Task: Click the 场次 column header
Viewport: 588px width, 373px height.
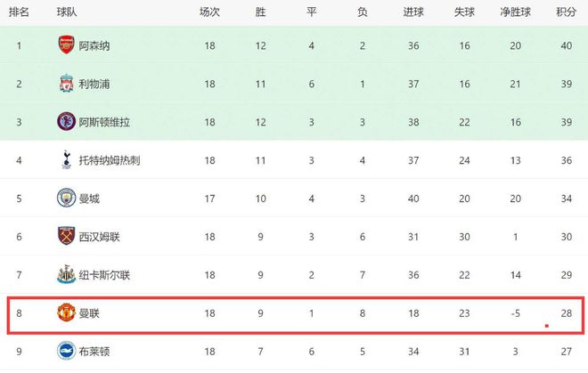Action: [209, 12]
